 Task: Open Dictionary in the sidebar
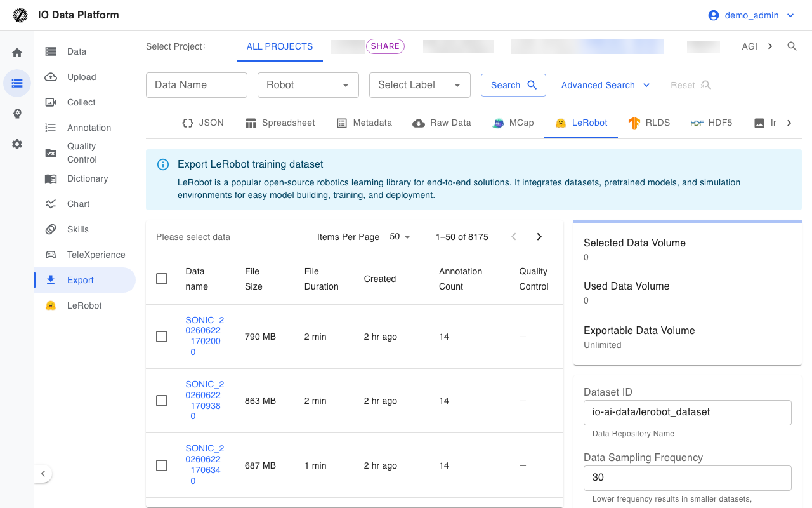(85, 178)
